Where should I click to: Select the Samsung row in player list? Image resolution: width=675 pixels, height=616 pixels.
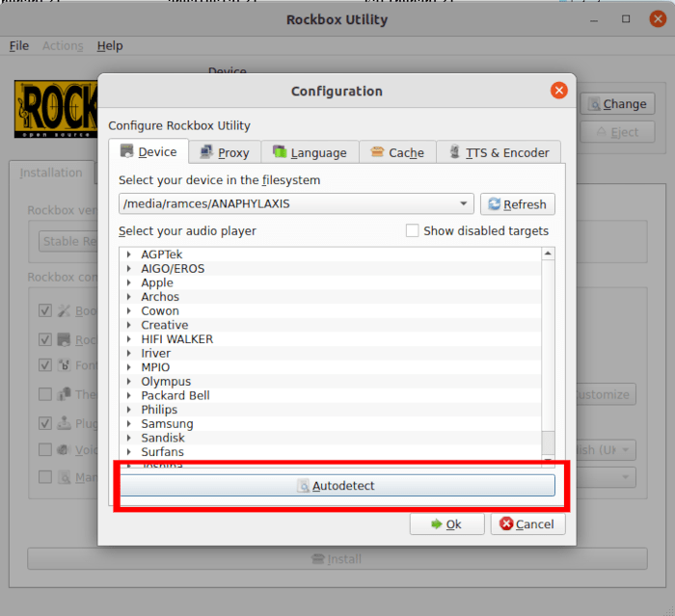[330, 424]
